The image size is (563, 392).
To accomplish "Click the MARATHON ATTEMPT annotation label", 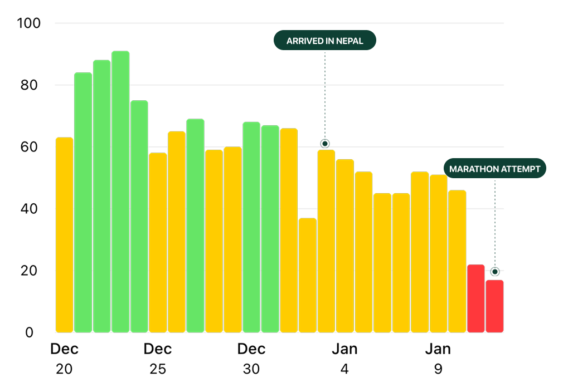I will point(494,168).
